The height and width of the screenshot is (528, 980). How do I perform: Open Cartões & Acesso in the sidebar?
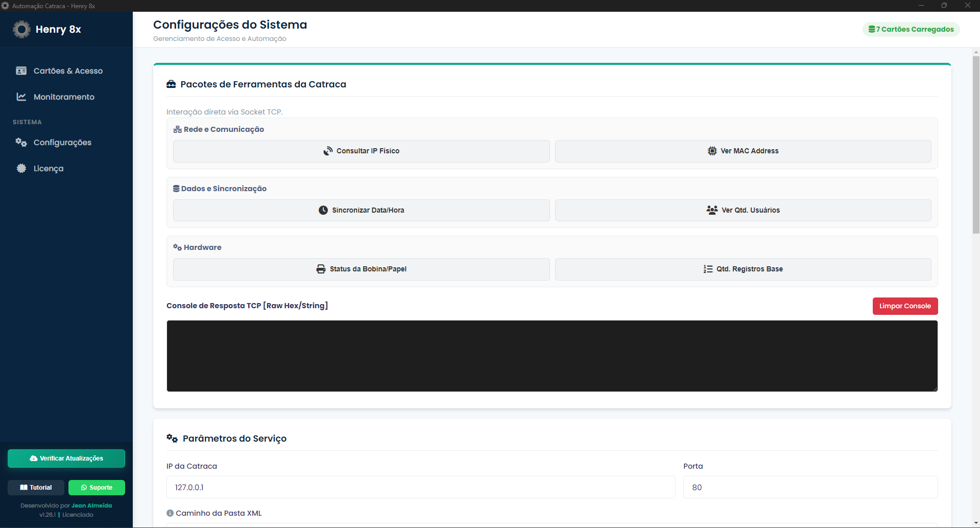click(66, 71)
